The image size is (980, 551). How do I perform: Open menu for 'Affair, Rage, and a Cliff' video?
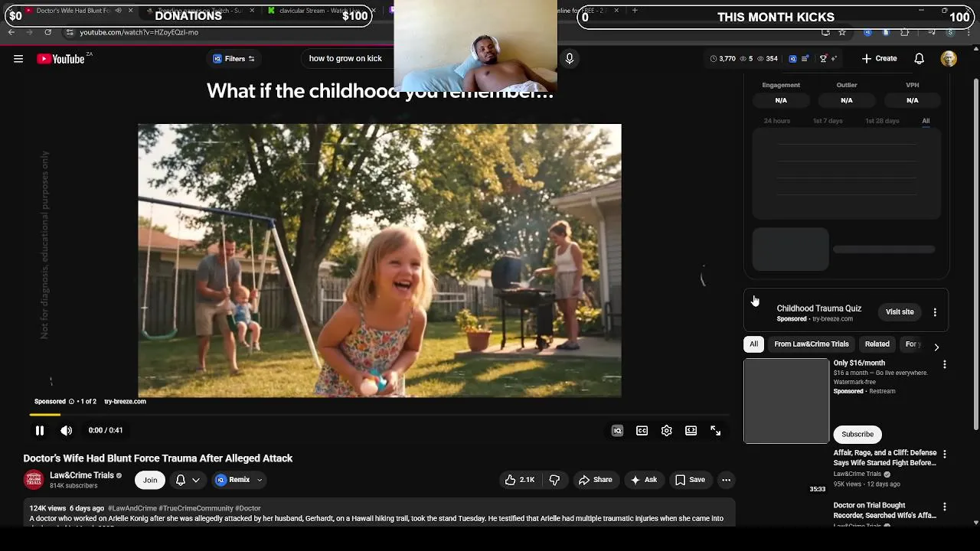pos(944,455)
